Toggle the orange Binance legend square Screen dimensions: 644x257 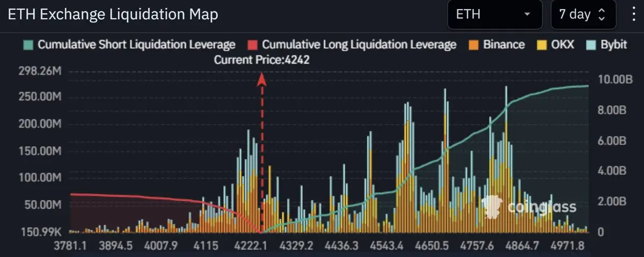[x=474, y=45]
